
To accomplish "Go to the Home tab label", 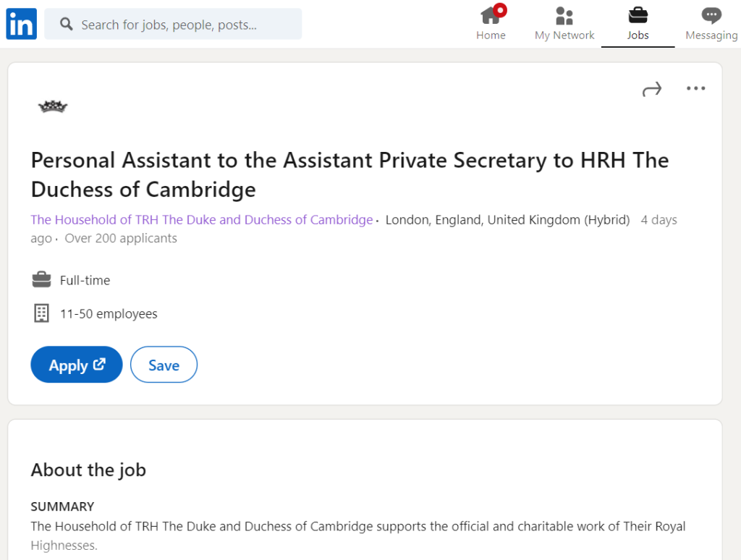I will click(x=491, y=35).
